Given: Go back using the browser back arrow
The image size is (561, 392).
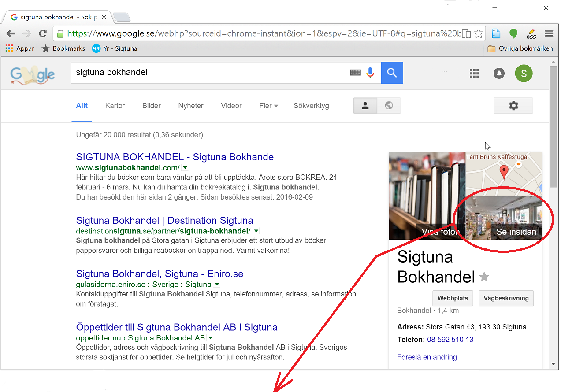Looking at the screenshot, I should coord(11,34).
